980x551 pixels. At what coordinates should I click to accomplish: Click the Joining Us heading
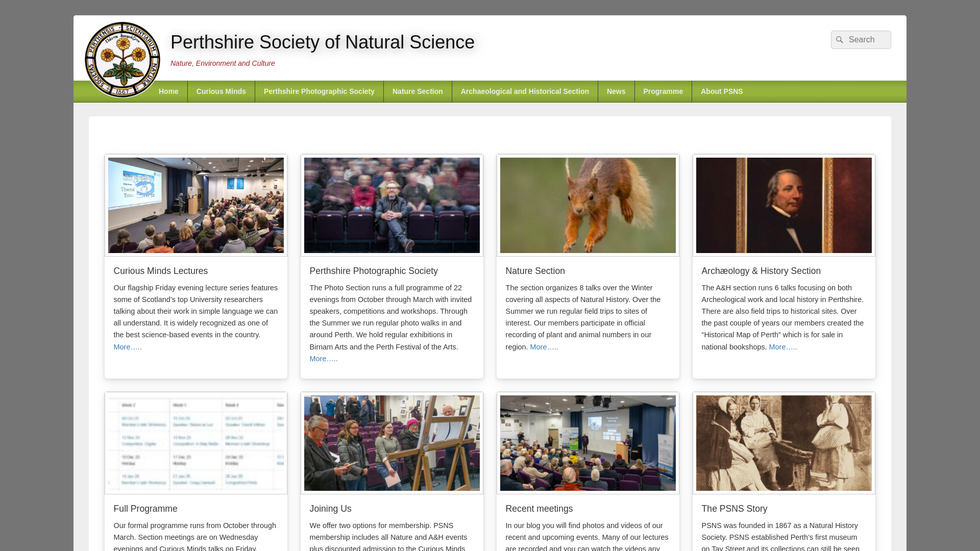click(330, 509)
